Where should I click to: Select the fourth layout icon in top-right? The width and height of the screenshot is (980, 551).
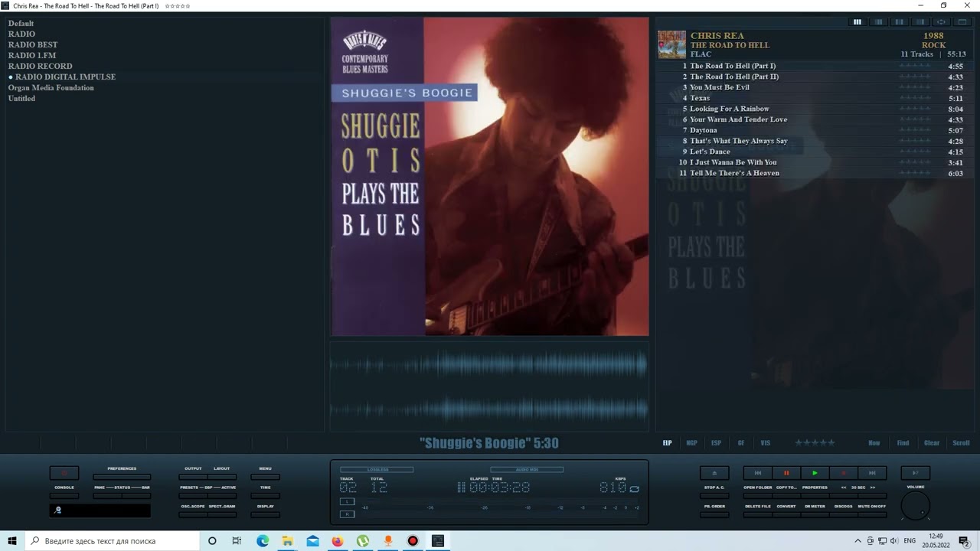[x=921, y=22]
